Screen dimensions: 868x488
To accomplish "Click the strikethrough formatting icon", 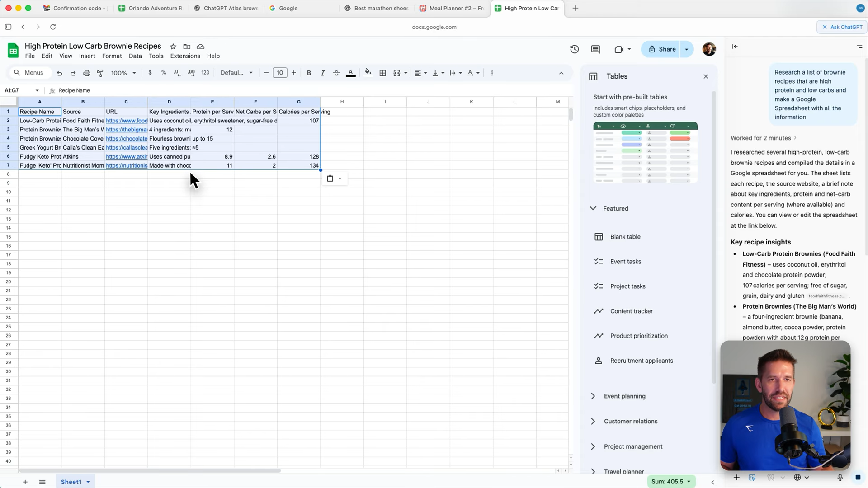I will 336,73.
